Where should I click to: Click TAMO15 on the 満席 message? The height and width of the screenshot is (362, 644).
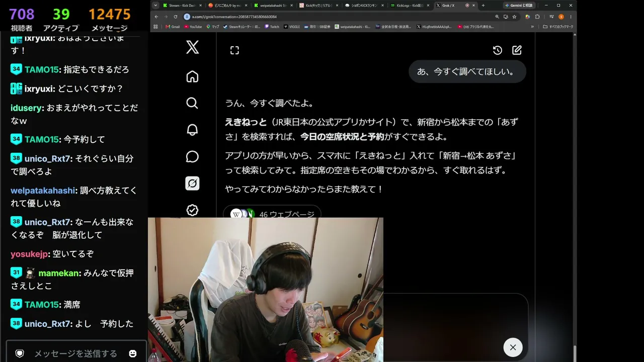click(x=42, y=305)
